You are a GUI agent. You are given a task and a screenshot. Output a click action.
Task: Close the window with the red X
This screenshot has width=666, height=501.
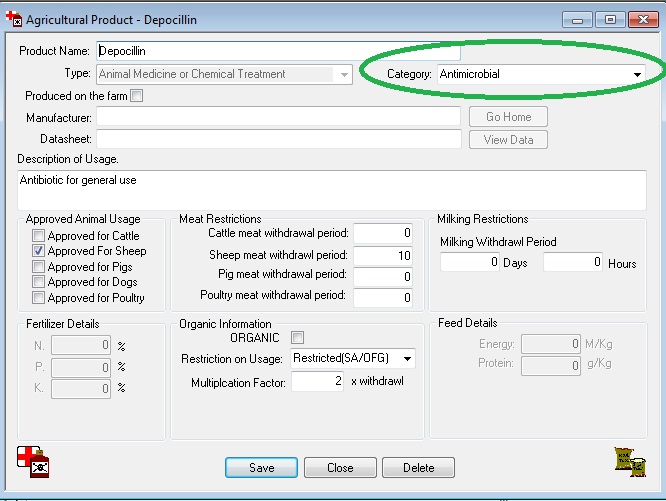click(643, 20)
